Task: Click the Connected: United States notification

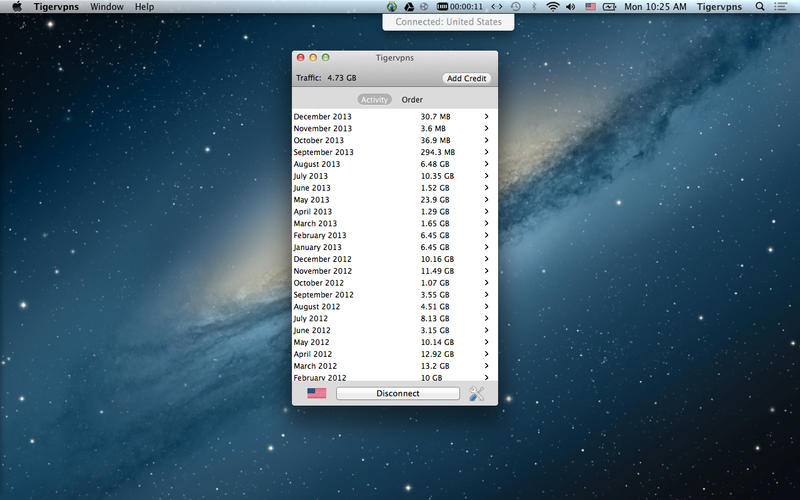Action: point(448,22)
